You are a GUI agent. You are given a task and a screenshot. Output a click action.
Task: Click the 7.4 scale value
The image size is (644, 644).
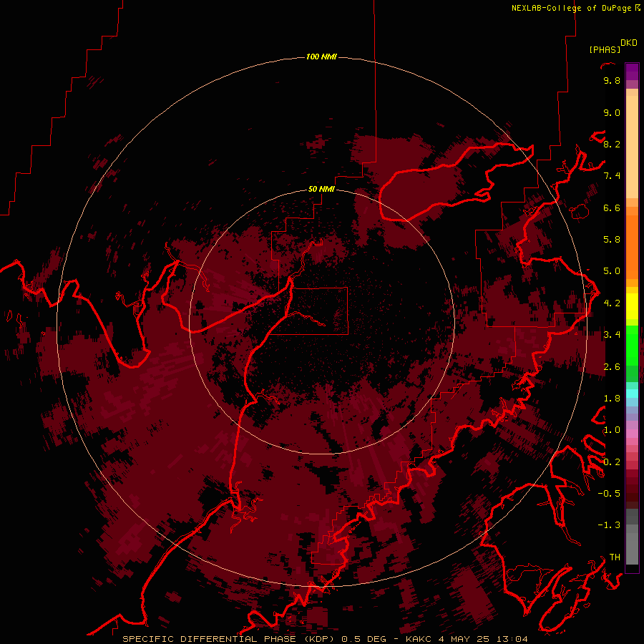pos(612,176)
